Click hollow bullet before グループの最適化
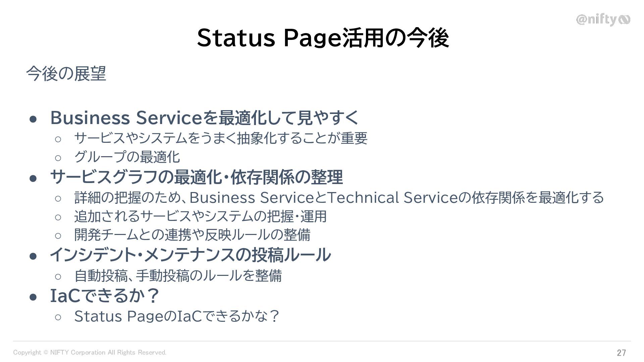Image resolution: width=644 pixels, height=362 pixels. [x=58, y=158]
